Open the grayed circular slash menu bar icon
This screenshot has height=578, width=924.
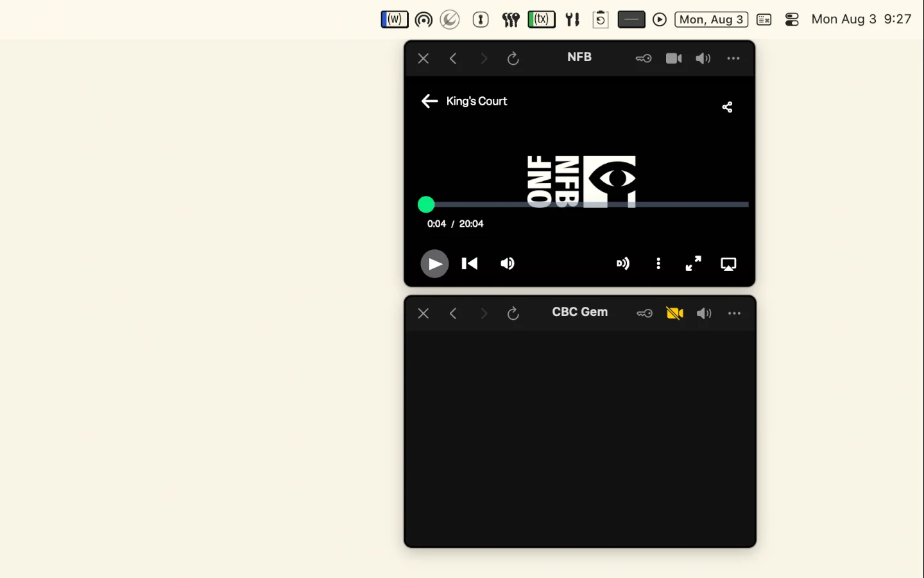pos(450,20)
